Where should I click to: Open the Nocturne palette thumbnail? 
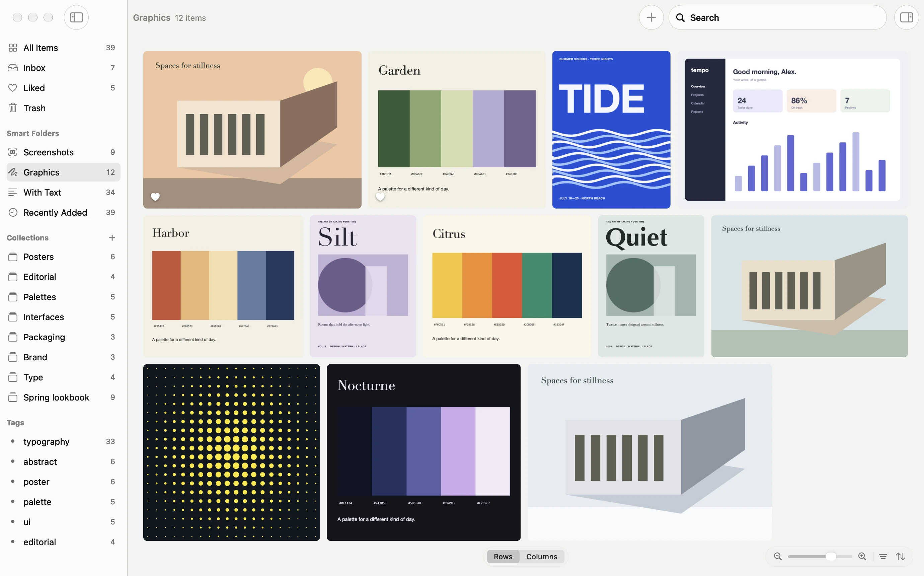pyautogui.click(x=423, y=452)
